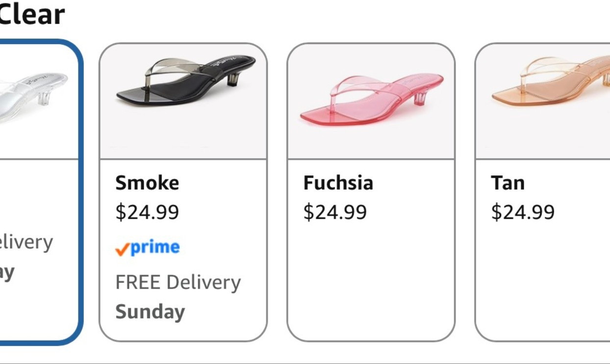
Task: Click the $24.99 price under Fuchsia
Action: (x=335, y=212)
